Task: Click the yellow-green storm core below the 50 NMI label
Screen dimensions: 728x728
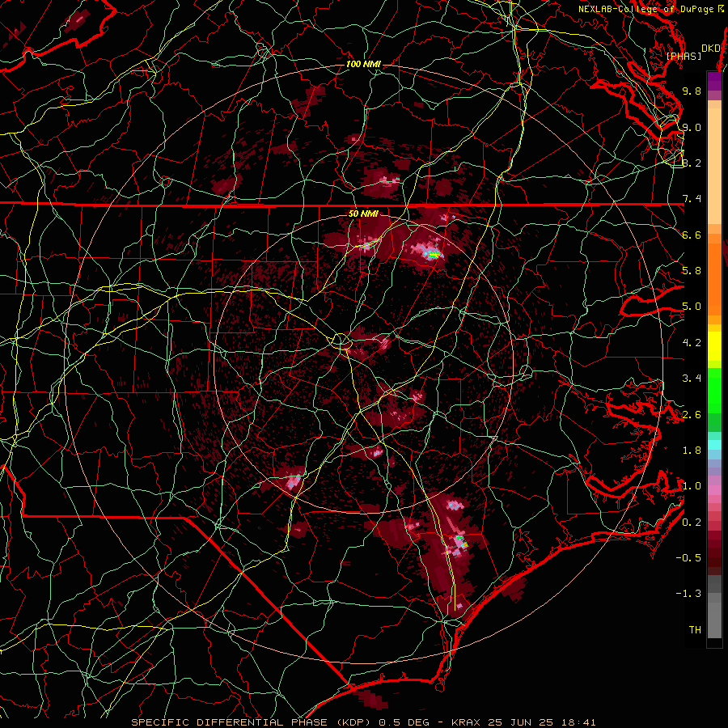Action: tap(434, 254)
